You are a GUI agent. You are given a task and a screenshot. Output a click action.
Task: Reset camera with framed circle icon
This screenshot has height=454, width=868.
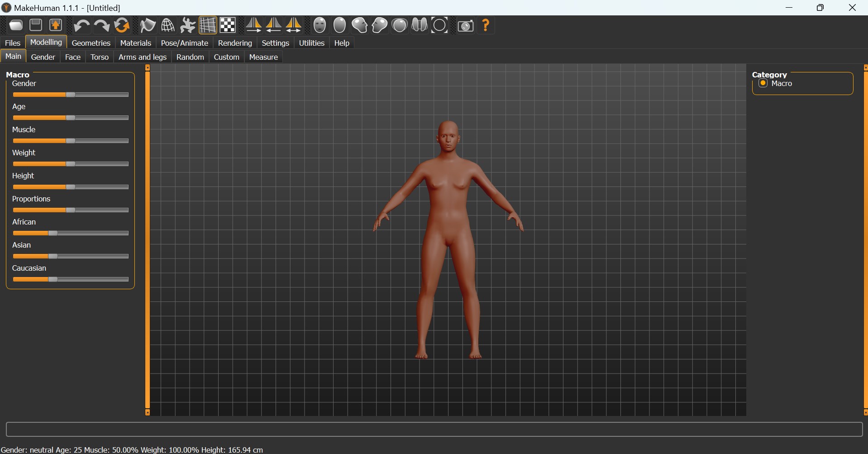pos(439,25)
